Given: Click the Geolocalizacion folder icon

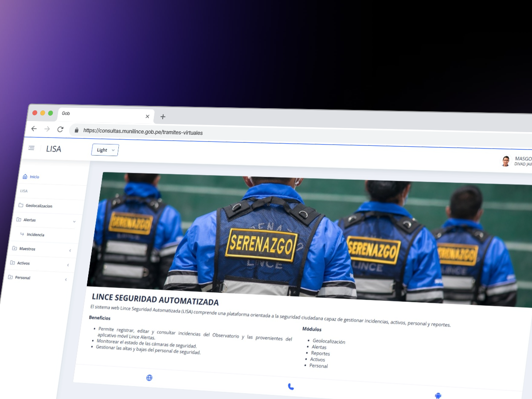Looking at the screenshot, I should [x=21, y=205].
